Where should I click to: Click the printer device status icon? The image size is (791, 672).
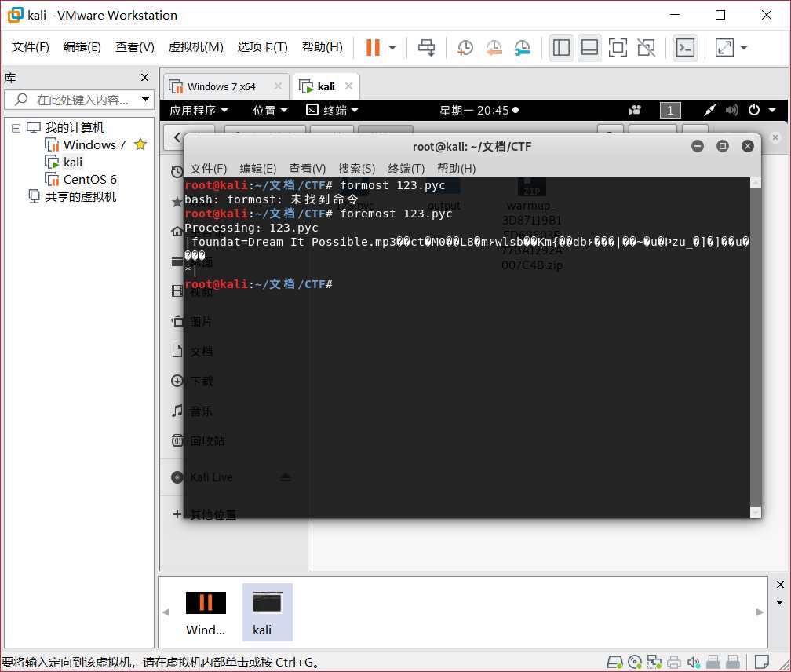674,662
